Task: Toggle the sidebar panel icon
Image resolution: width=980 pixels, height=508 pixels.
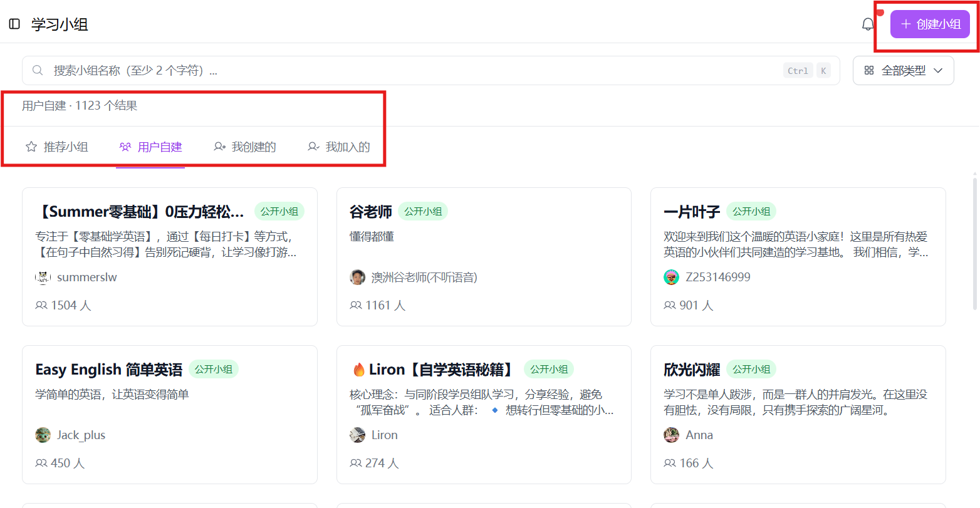Action: (x=14, y=24)
